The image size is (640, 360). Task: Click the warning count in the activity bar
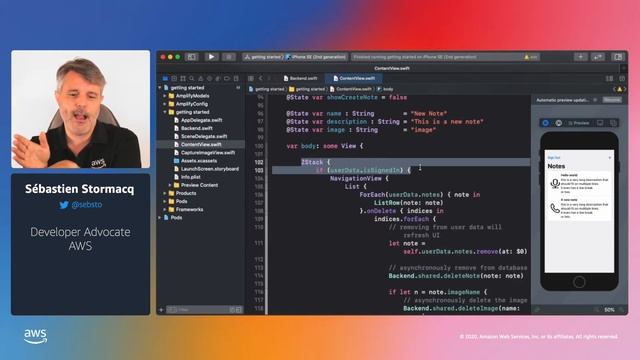point(531,57)
